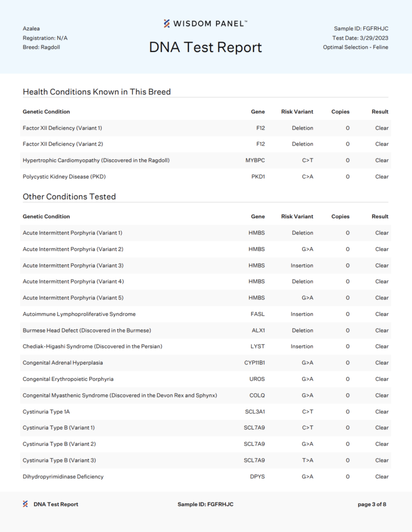The width and height of the screenshot is (412, 532).
Task: Click the small DNA logo in footer
Action: point(25,504)
